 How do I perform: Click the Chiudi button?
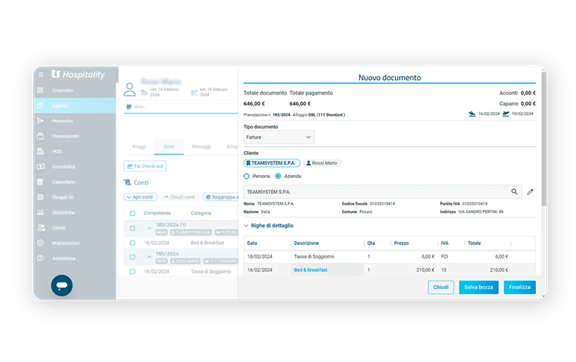click(x=441, y=287)
